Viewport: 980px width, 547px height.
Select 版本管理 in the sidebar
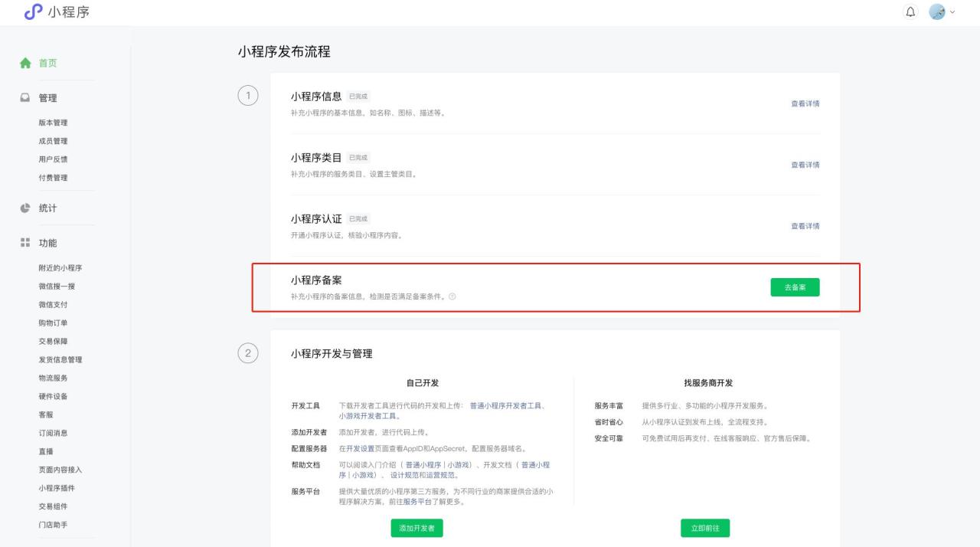point(53,122)
